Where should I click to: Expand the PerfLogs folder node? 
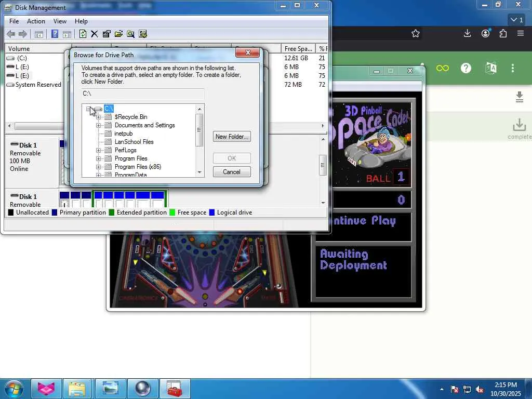point(98,150)
